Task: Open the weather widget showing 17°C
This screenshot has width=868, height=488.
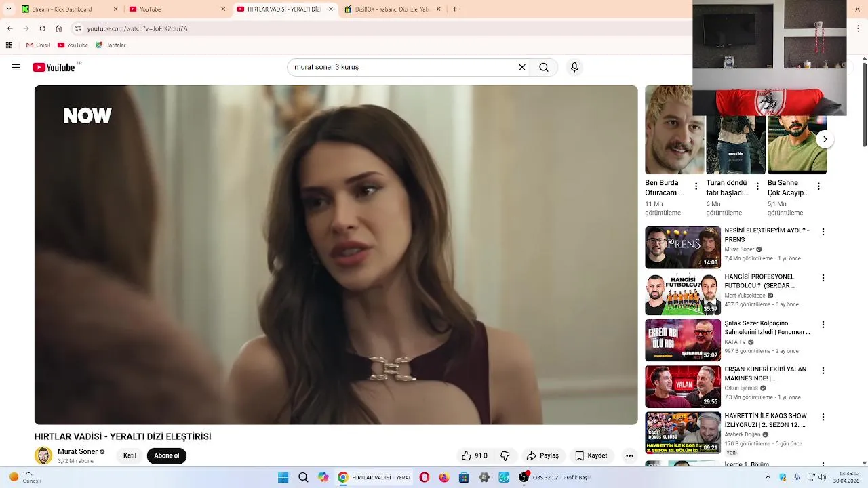Action: [x=26, y=477]
